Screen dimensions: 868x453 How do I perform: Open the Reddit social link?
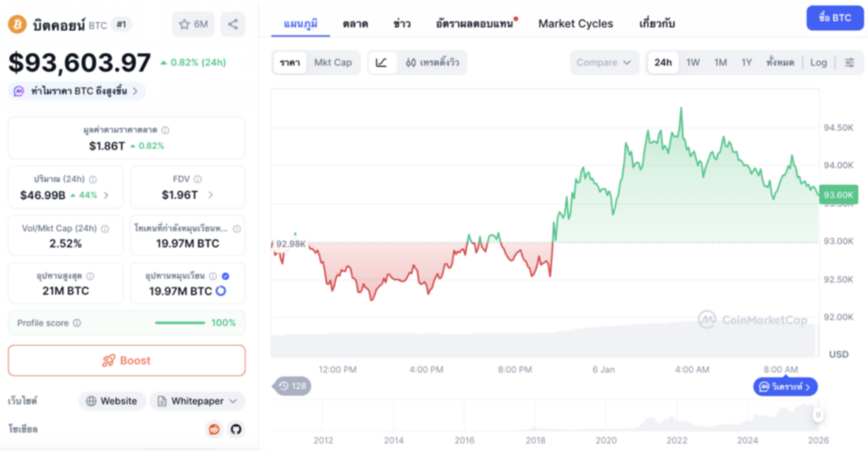click(x=214, y=429)
